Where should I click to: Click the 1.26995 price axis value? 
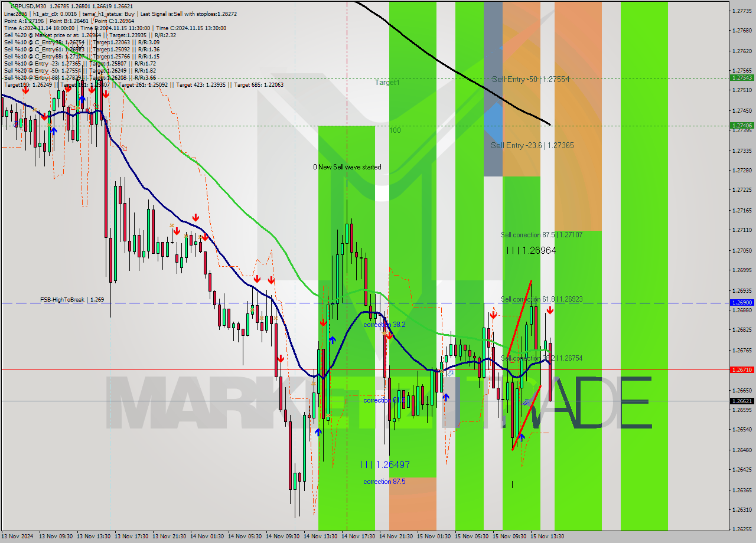[x=742, y=270]
